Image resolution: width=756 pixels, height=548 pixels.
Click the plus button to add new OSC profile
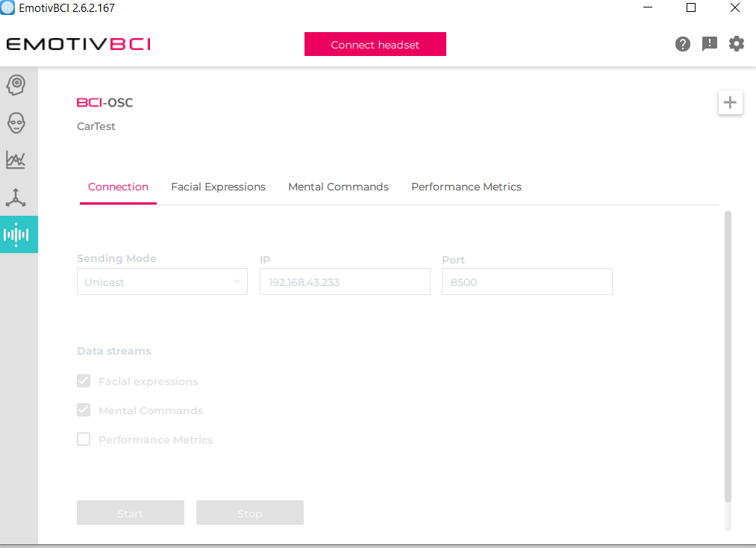click(730, 102)
